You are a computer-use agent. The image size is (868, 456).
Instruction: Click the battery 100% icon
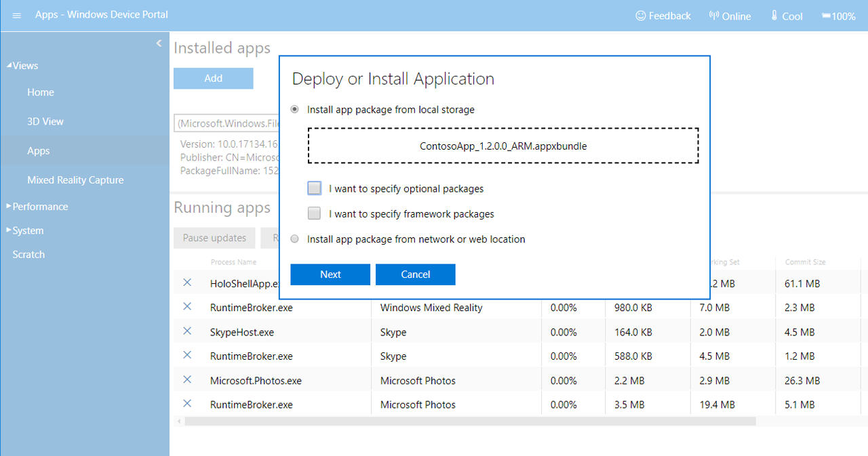coord(826,16)
